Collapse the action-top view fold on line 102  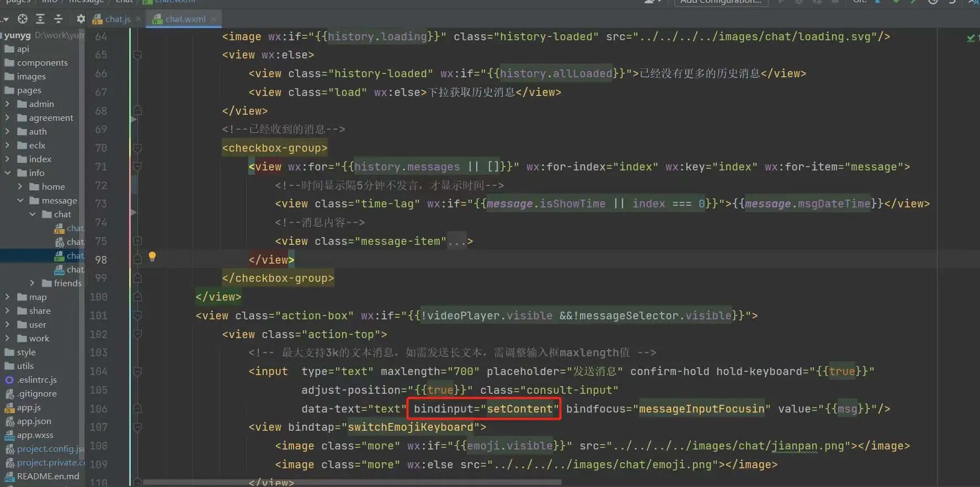pos(137,334)
